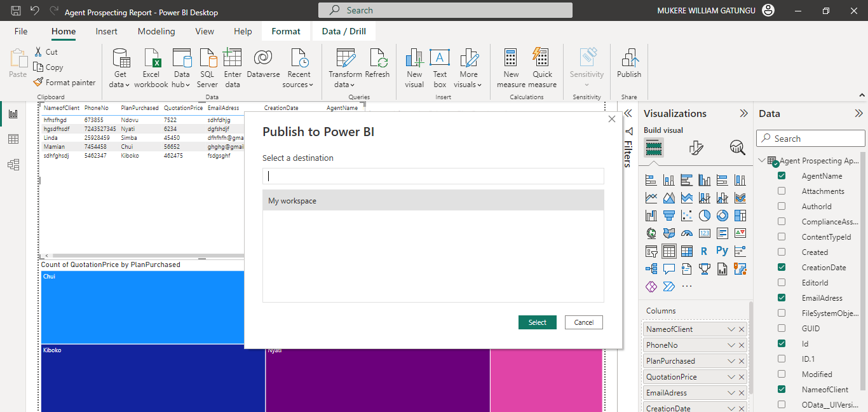The image size is (868, 412).
Task: Click the Refresh queries icon
Action: [377, 64]
